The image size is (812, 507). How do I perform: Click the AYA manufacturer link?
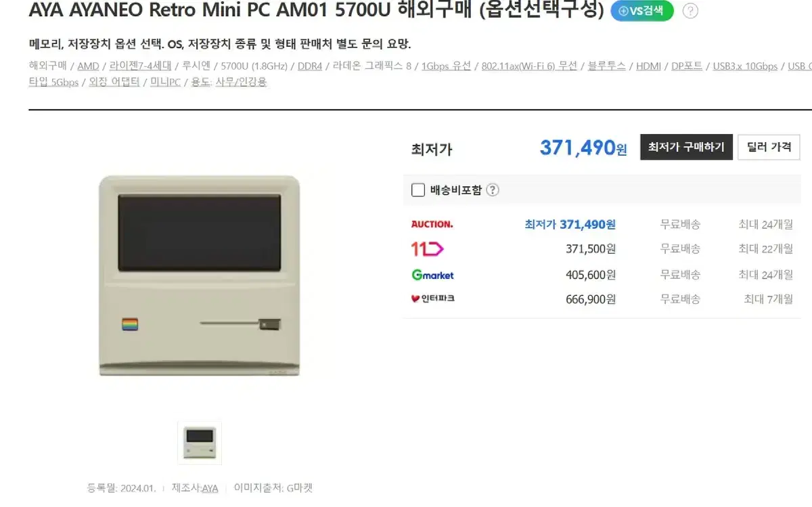pos(210,488)
